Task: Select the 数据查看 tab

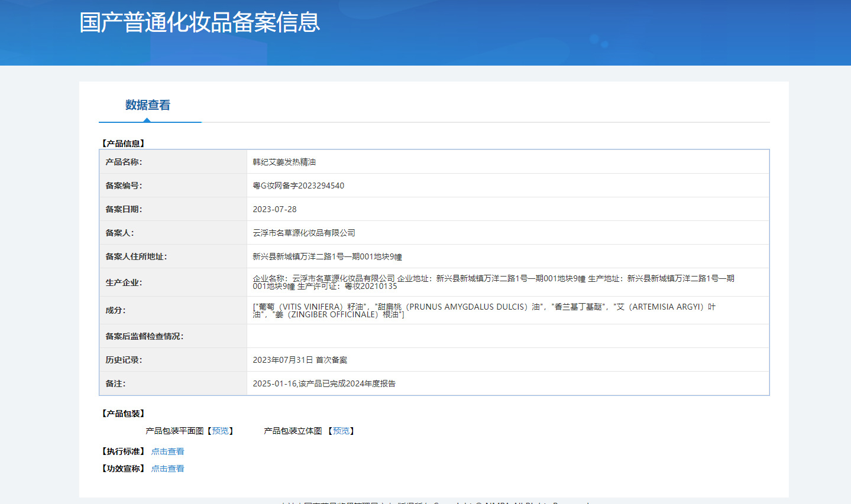Action: point(148,105)
